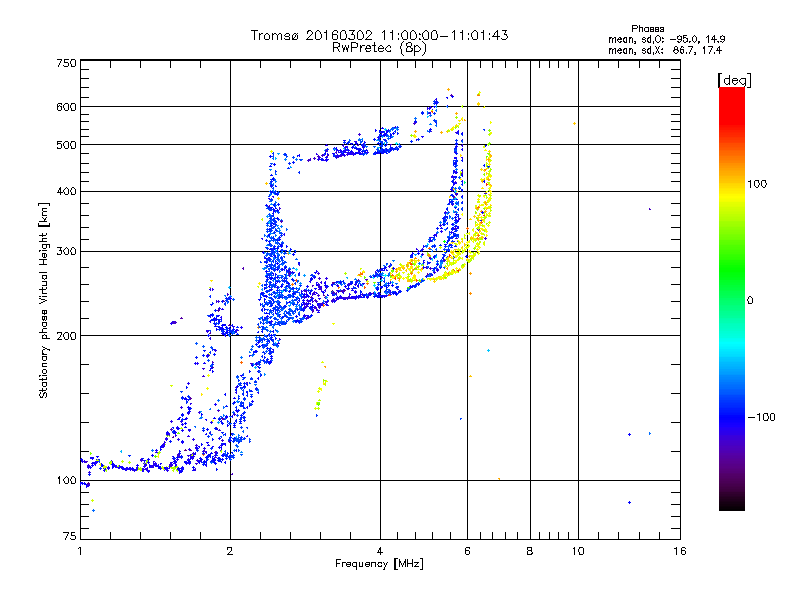Click the 'mean, sd,X: 86.7, 17.4' line

[665, 51]
